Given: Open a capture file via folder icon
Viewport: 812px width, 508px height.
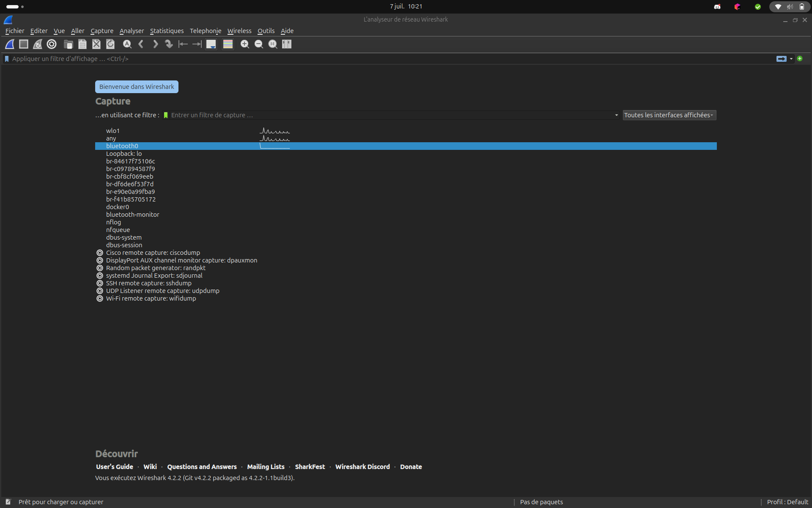Looking at the screenshot, I should 68,44.
